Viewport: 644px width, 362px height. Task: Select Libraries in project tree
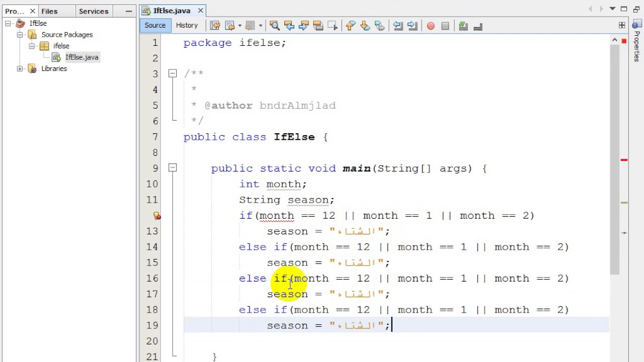[54, 69]
